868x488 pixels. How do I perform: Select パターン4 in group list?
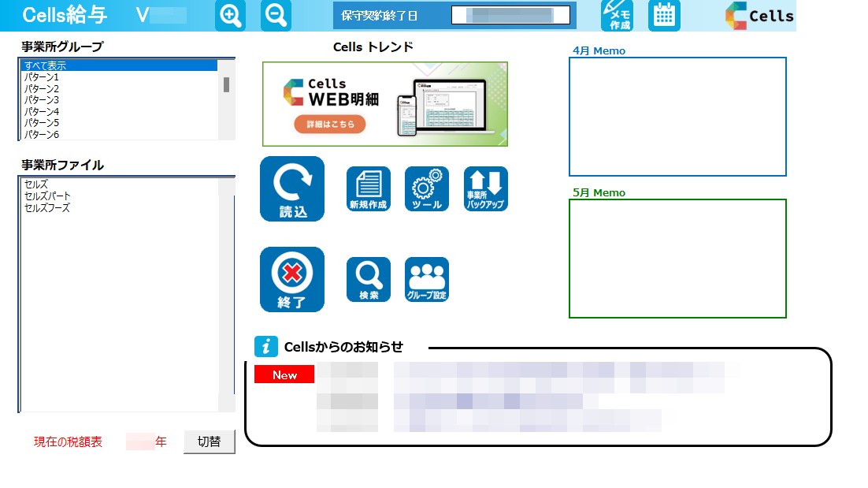[x=119, y=111]
